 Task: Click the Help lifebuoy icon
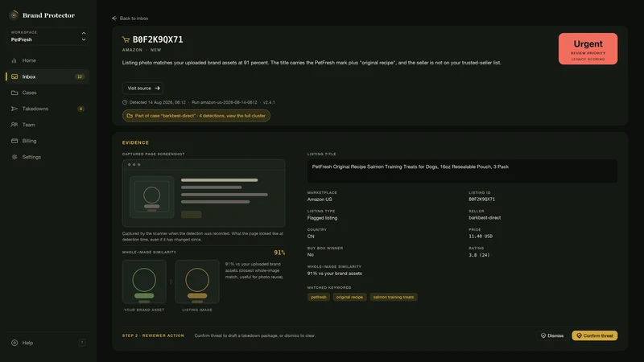pos(14,343)
